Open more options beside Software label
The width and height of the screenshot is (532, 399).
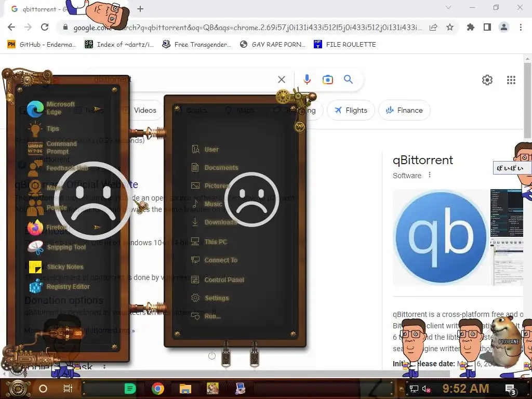(430, 175)
